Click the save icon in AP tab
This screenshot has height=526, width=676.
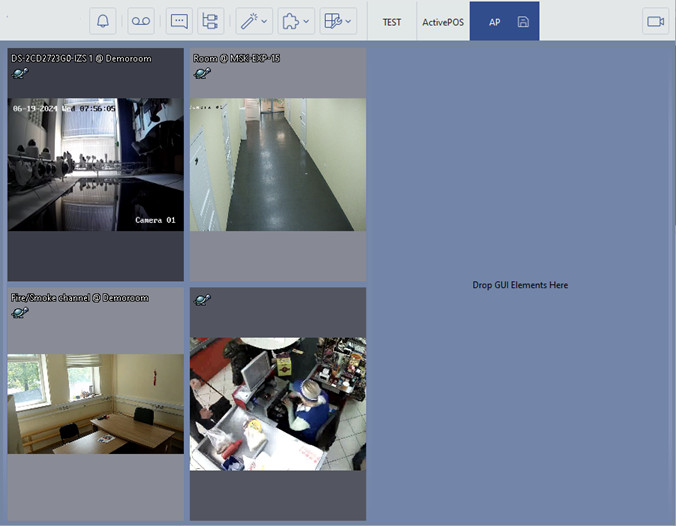pos(523,21)
